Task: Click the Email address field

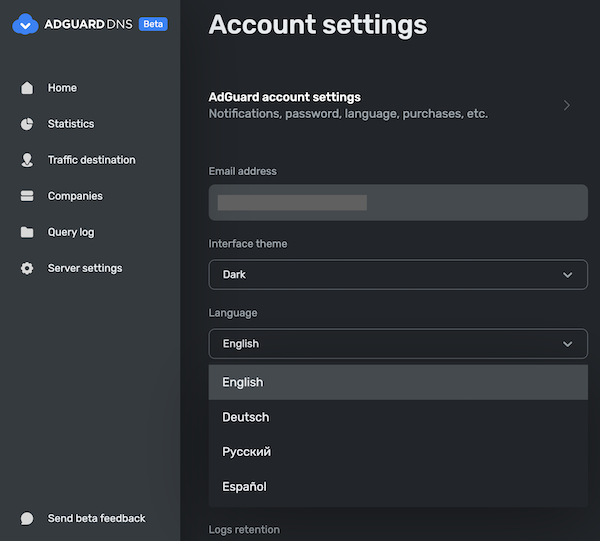Action: point(398,202)
